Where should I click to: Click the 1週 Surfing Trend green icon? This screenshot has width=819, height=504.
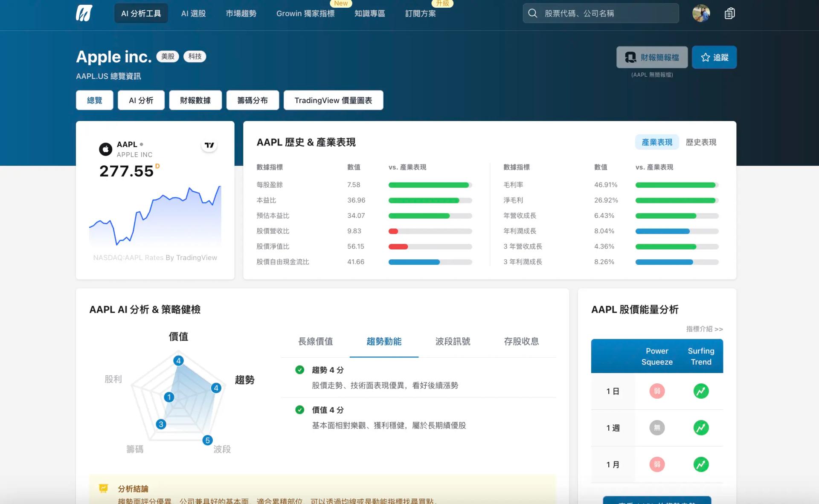701,428
